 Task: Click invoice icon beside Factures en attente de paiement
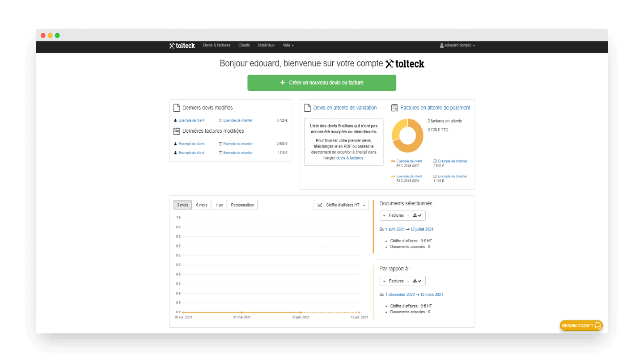click(394, 108)
